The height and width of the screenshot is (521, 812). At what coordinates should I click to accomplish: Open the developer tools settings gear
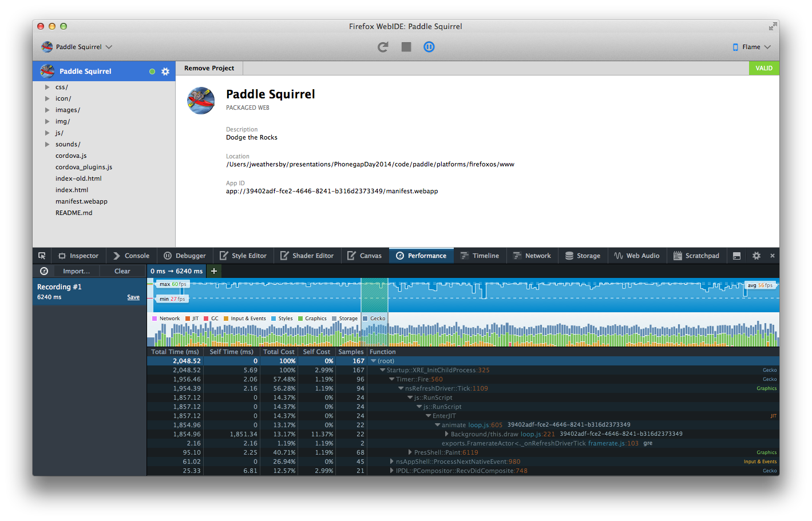(x=756, y=256)
